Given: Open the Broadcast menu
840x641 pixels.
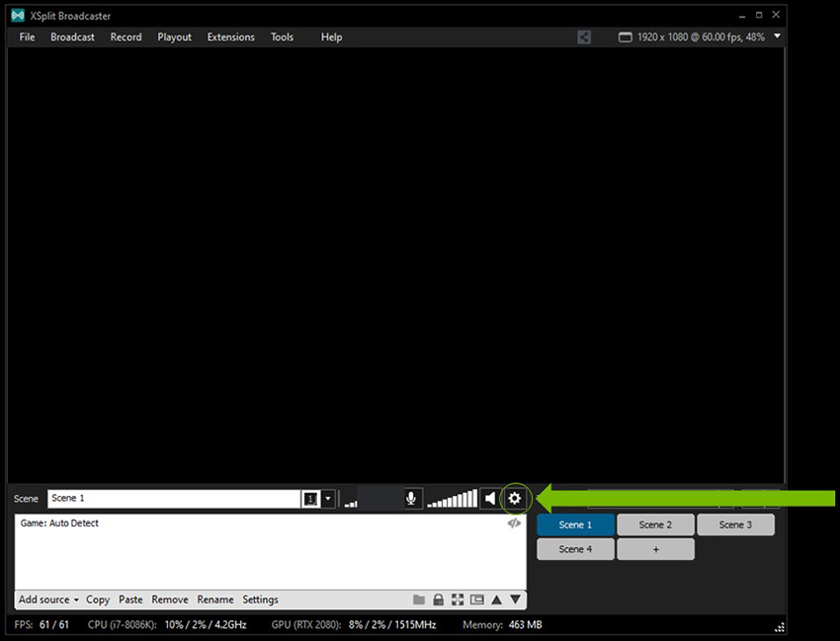Looking at the screenshot, I should (72, 37).
